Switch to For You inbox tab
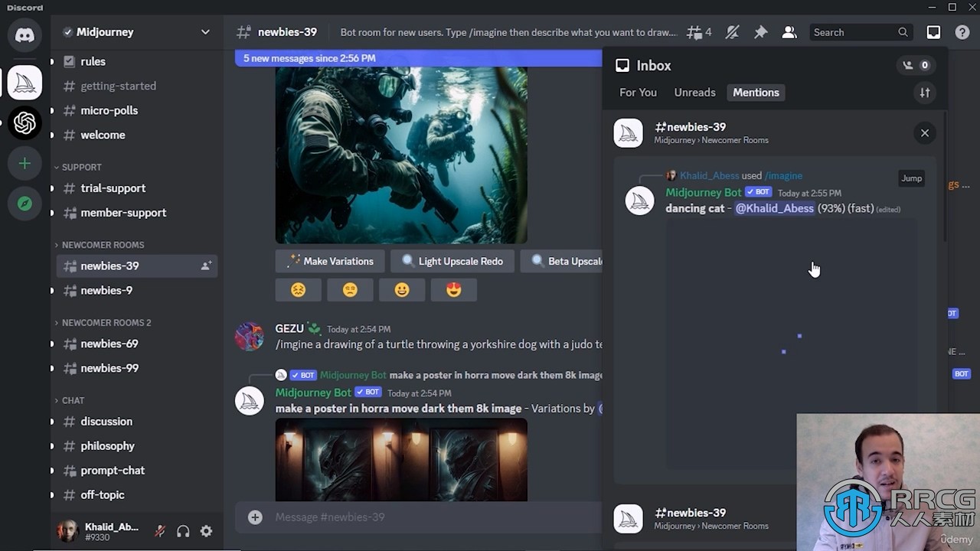The width and height of the screenshot is (980, 551). [638, 93]
